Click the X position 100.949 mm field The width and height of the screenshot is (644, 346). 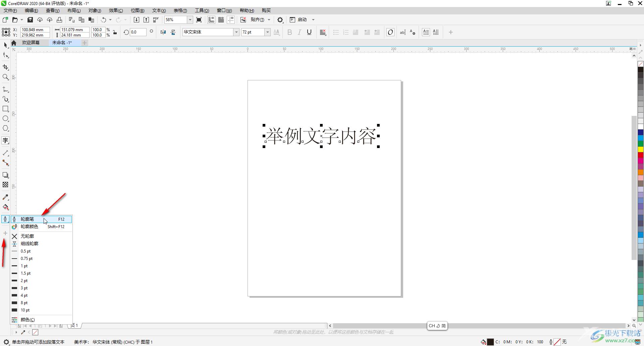tap(35, 29)
